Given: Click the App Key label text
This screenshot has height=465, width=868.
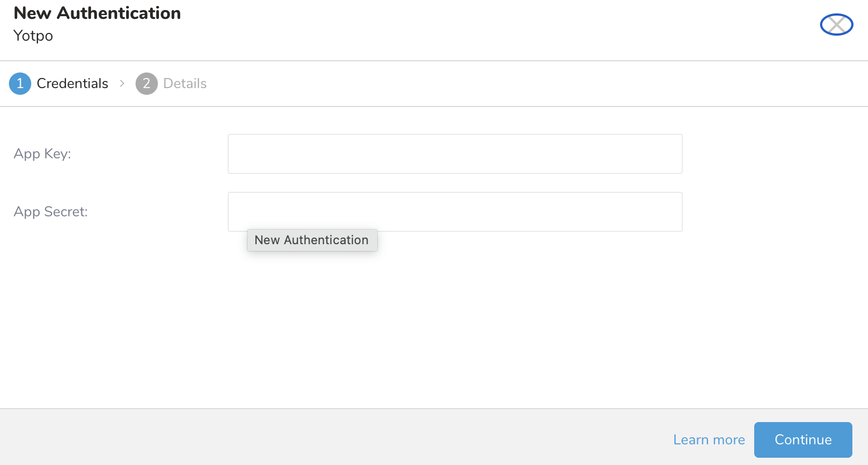Looking at the screenshot, I should point(42,154).
